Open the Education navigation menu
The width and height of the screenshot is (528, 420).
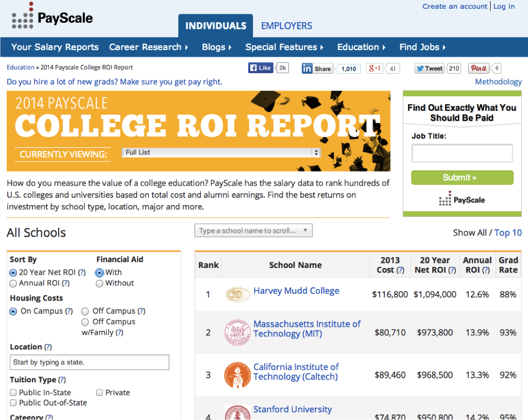pos(361,47)
